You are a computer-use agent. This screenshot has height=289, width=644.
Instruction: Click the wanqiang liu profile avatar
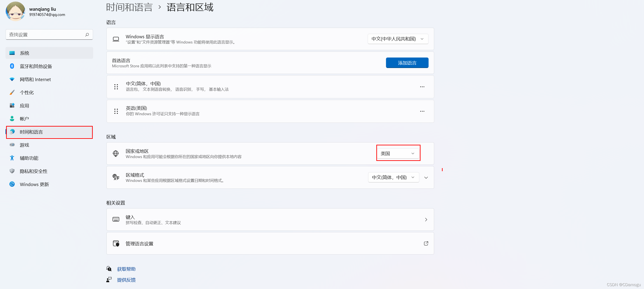pyautogui.click(x=15, y=11)
